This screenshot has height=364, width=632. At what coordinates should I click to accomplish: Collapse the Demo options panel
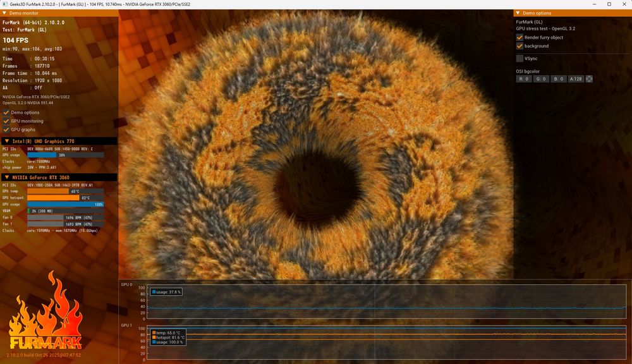click(518, 13)
